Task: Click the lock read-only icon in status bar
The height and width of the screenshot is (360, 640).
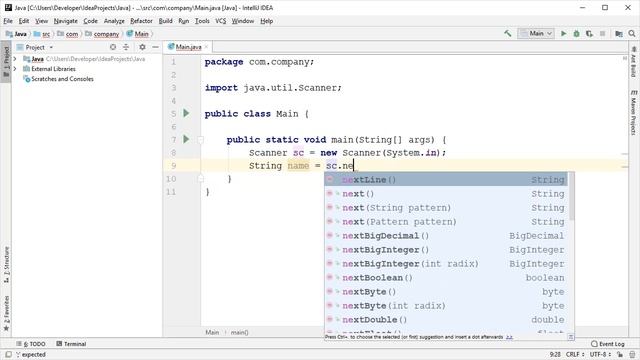Action: [620, 354]
